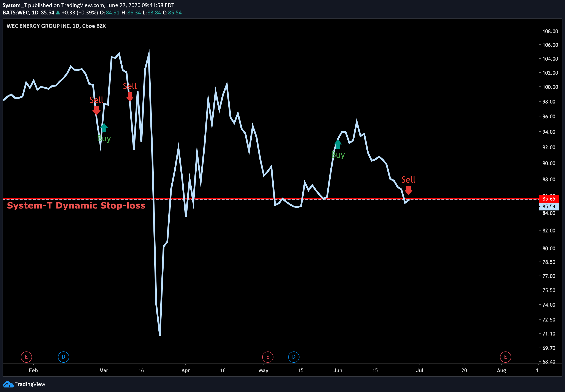Click the May label on the time axis
This screenshot has width=565, height=392.
click(264, 370)
